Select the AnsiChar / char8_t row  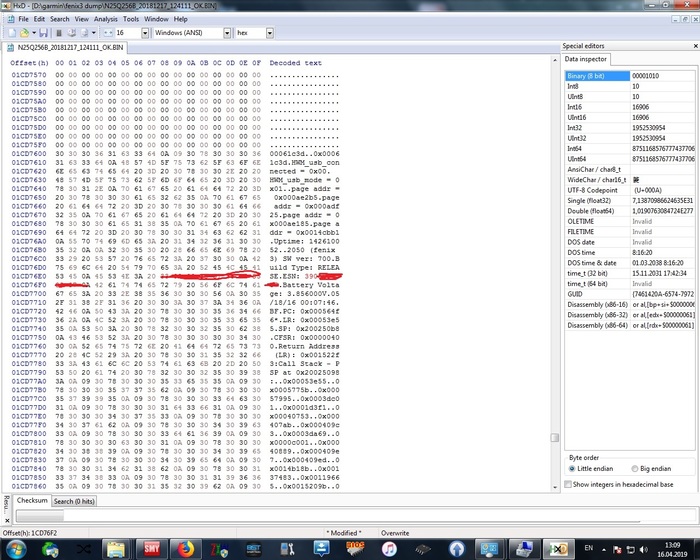click(x=630, y=169)
